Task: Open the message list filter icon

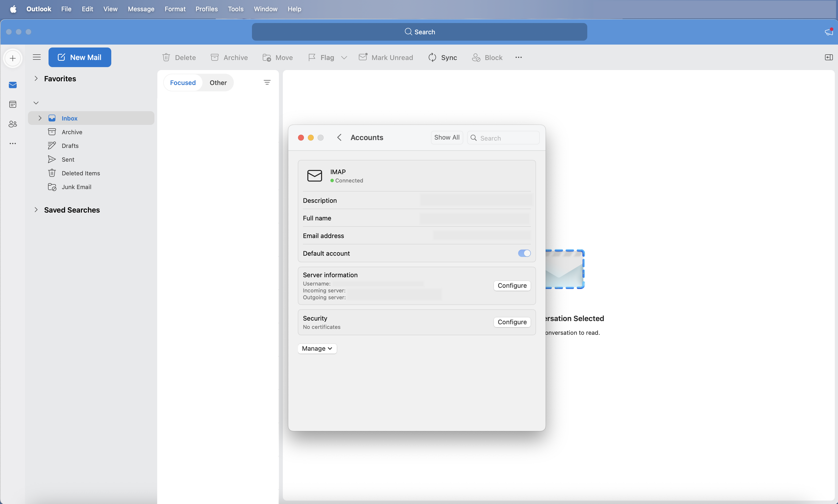Action: click(267, 83)
